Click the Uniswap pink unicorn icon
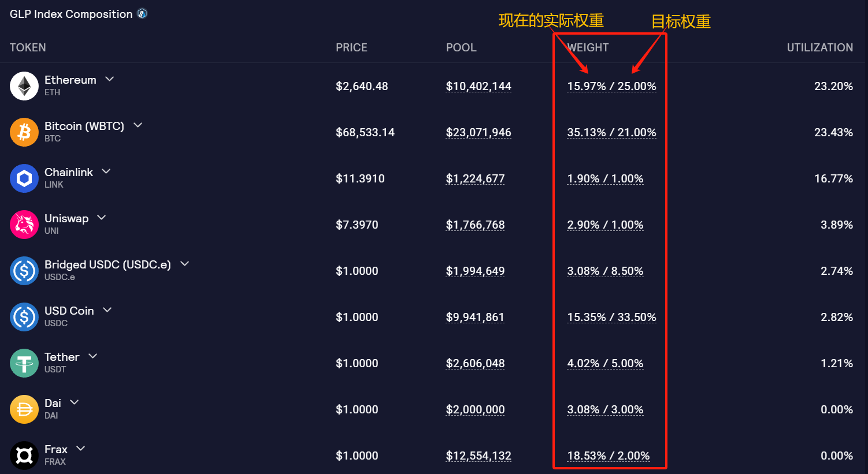The height and width of the screenshot is (474, 868). pyautogui.click(x=24, y=225)
